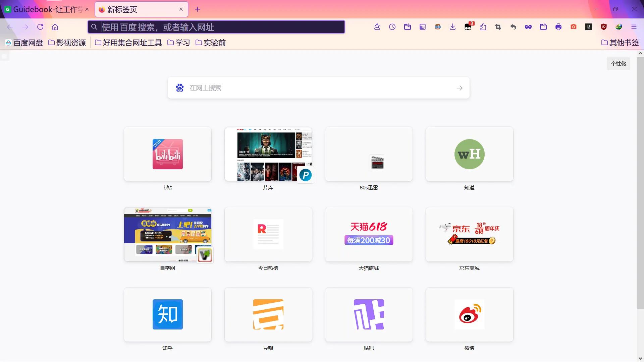Open the printer extension icon

coord(558,27)
